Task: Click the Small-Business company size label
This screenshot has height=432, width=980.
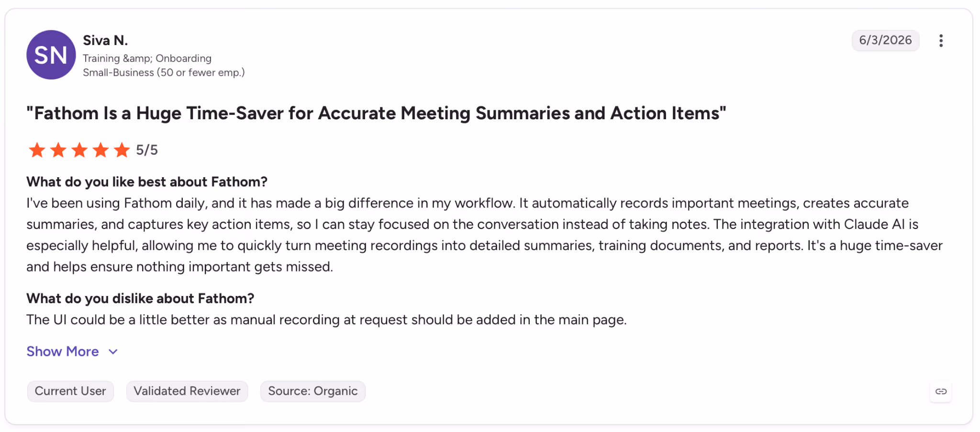Action: point(164,73)
